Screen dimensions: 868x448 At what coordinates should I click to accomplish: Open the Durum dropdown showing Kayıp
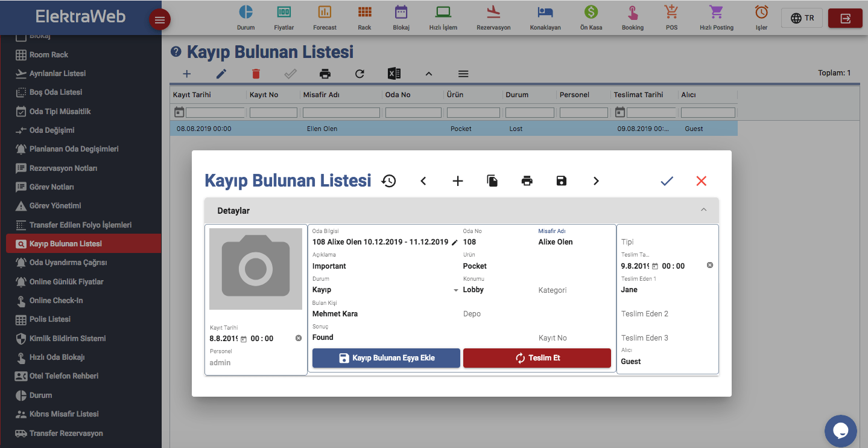456,290
